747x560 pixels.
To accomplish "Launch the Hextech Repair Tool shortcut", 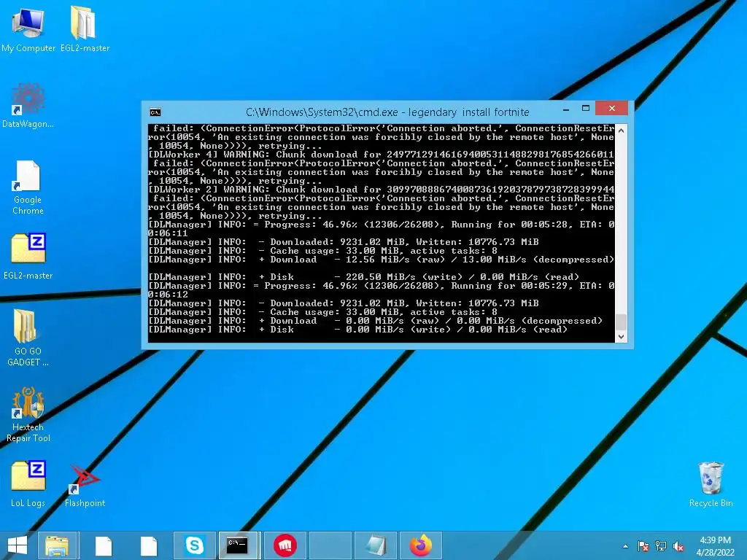I will 28,414.
